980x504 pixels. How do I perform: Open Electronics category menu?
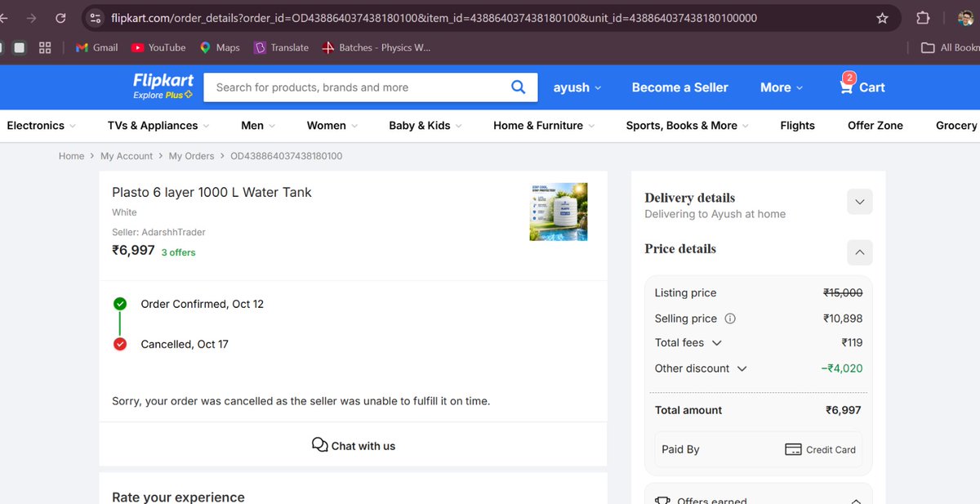coord(41,126)
